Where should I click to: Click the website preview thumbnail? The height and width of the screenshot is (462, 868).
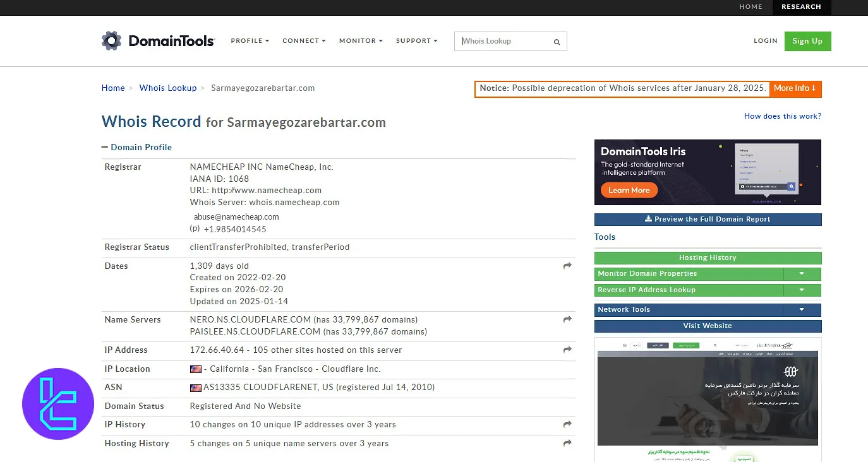coord(708,399)
